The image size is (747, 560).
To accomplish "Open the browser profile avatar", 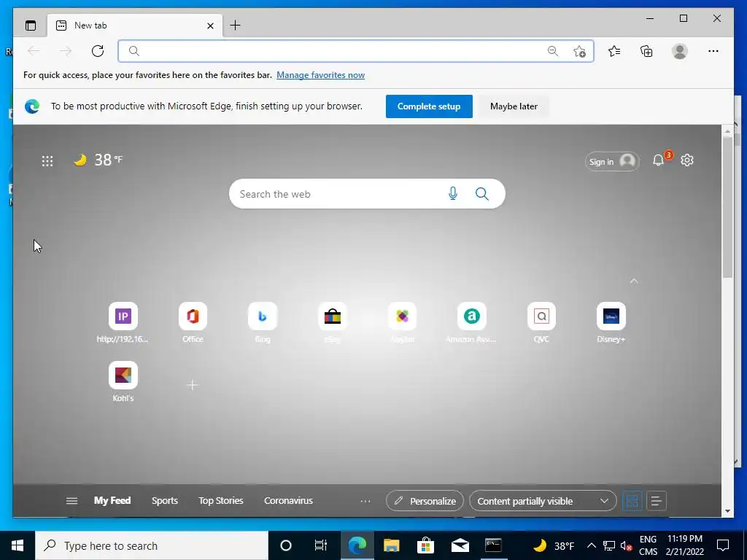I will click(x=680, y=51).
